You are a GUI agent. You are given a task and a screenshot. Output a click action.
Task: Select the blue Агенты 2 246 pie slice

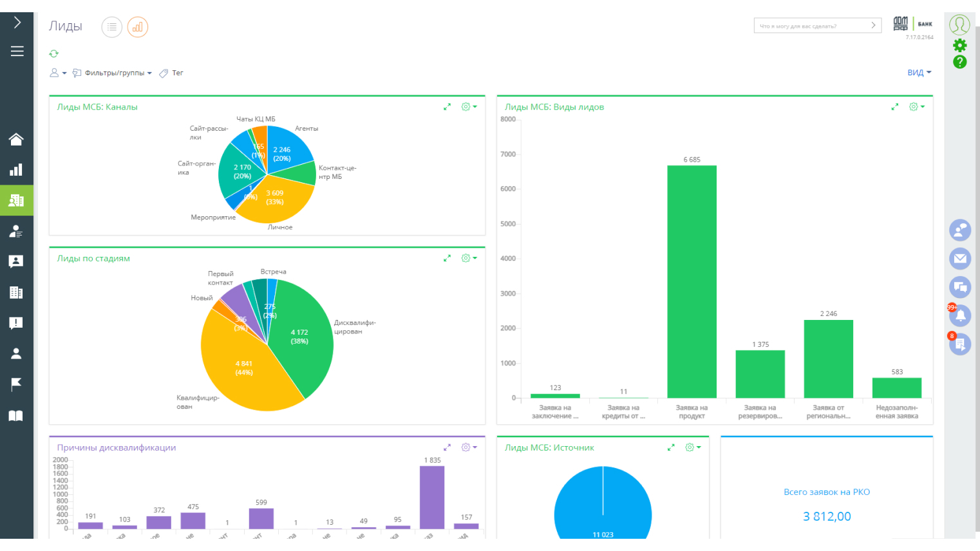point(287,149)
